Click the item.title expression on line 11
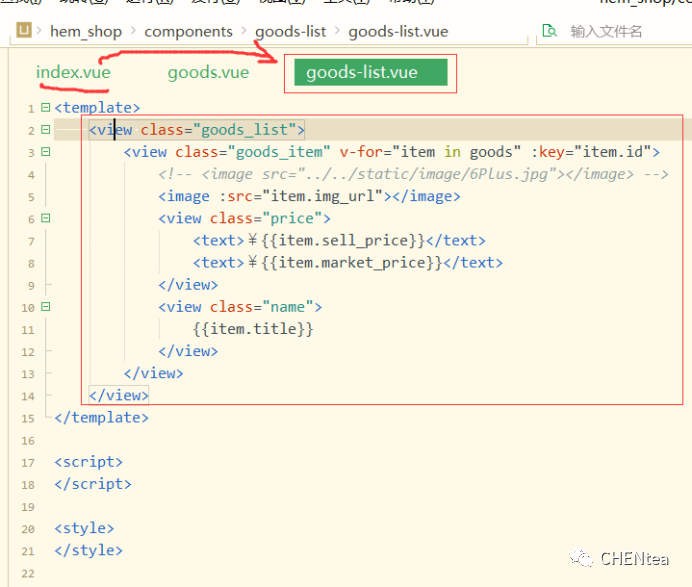 (253, 329)
